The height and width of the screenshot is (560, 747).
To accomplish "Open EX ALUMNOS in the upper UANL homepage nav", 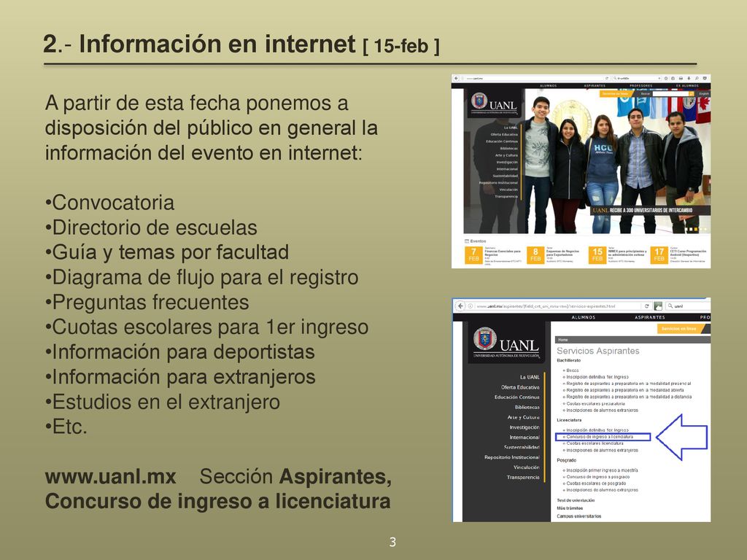I will tap(687, 86).
